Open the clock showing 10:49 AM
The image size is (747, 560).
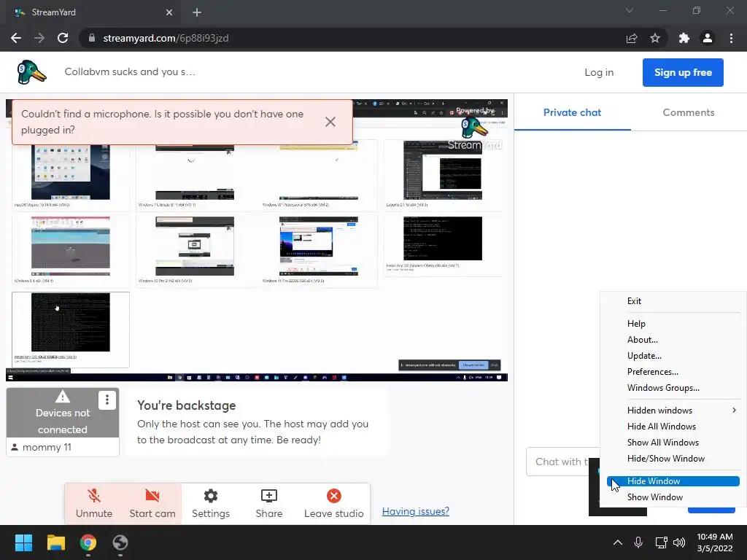click(x=715, y=542)
